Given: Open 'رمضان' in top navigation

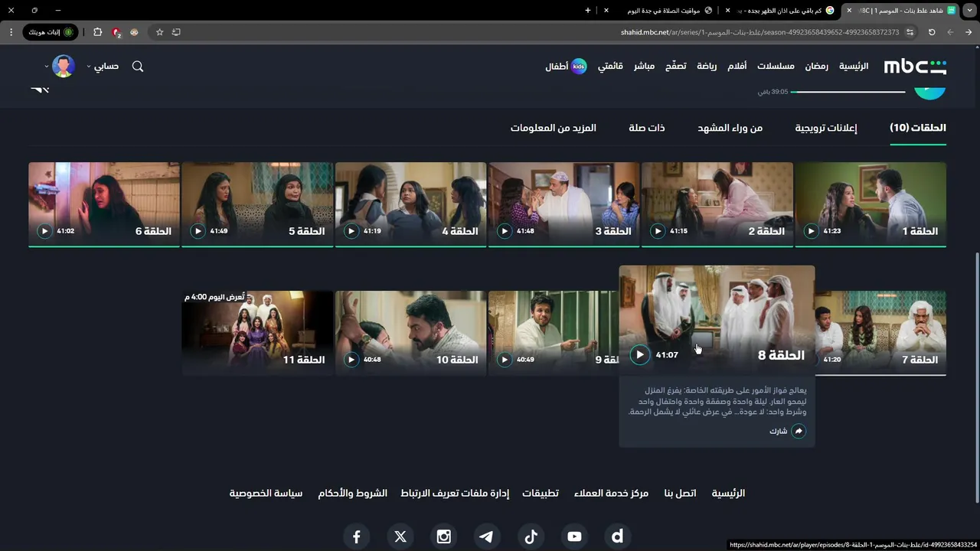Looking at the screenshot, I should tap(816, 67).
